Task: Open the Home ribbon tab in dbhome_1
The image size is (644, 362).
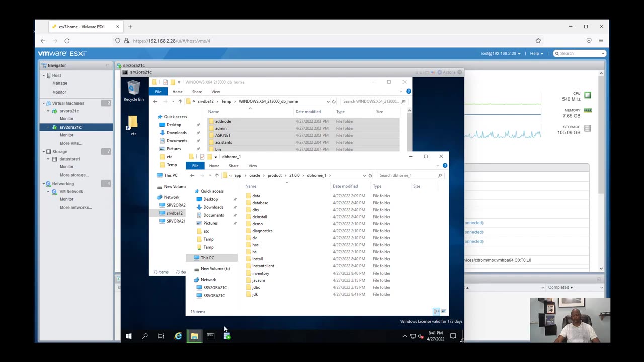Action: coord(214,166)
